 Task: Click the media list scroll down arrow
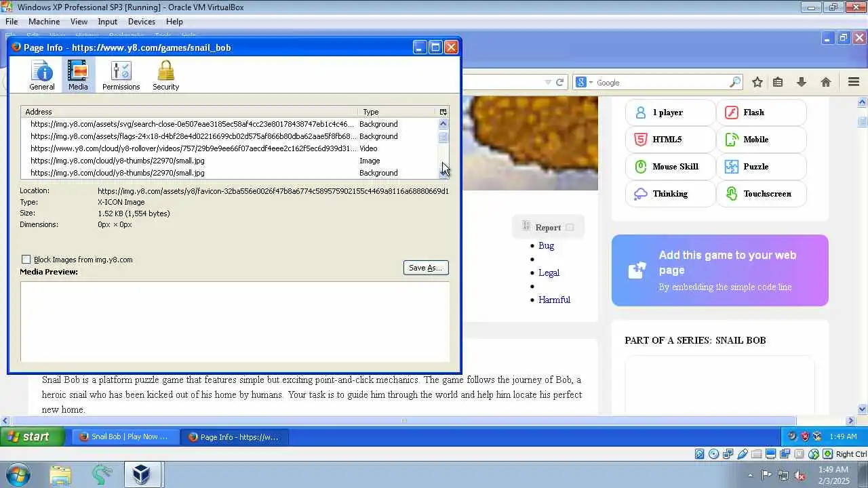443,173
